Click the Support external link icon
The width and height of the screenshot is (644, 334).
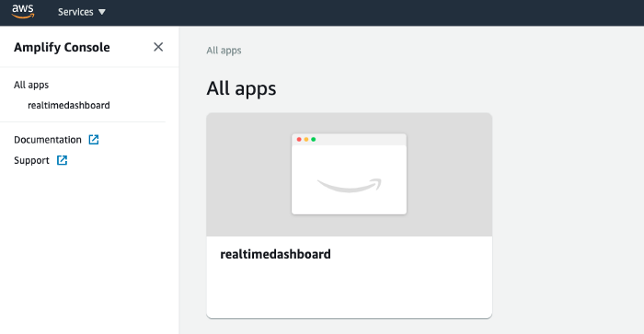coord(62,160)
